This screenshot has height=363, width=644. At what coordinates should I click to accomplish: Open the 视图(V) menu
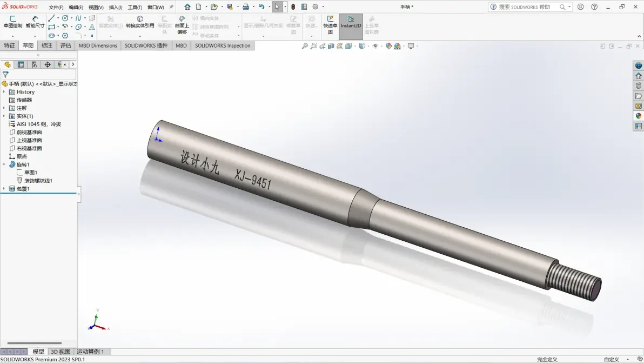tap(96, 8)
